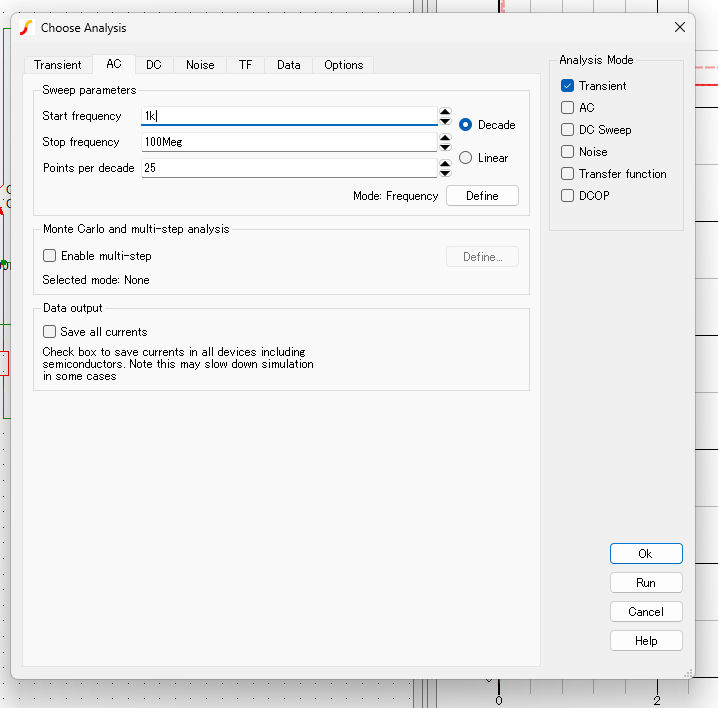
Task: Check Save all currents option
Action: tap(50, 332)
